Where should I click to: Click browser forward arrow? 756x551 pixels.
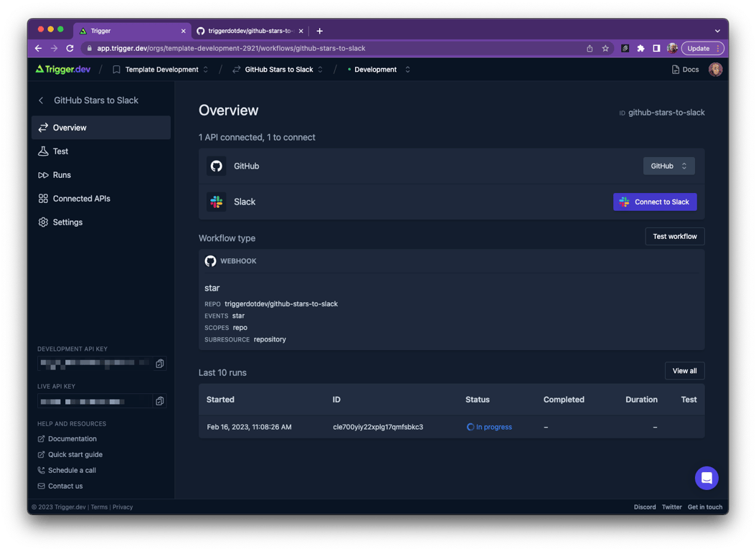click(x=54, y=48)
